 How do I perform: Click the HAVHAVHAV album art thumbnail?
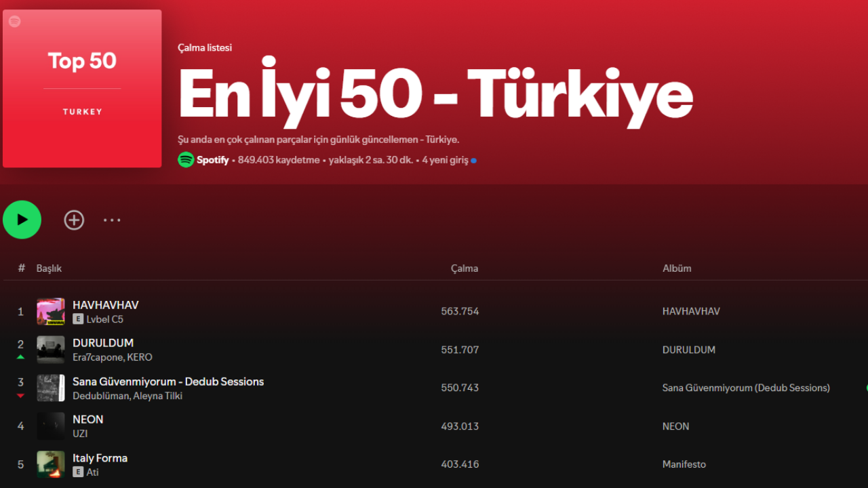(50, 311)
